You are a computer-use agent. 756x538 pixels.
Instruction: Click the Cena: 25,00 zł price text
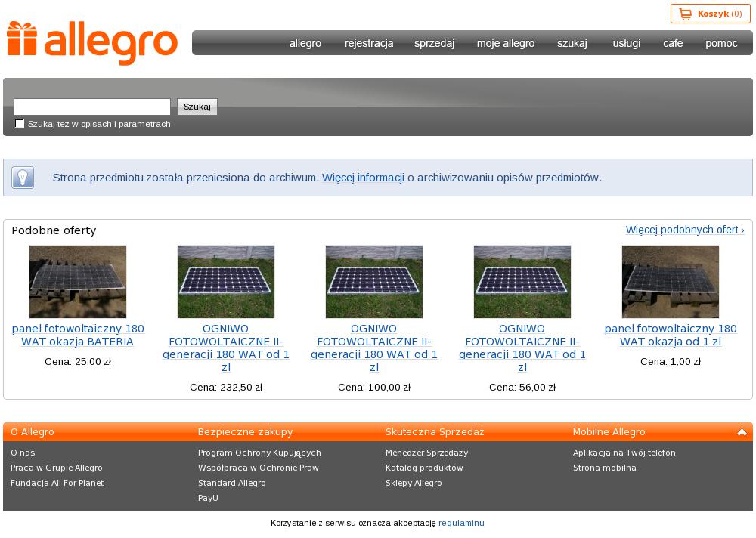click(x=78, y=361)
